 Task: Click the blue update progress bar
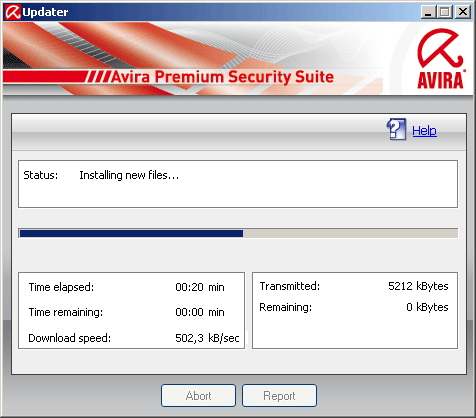pos(131,233)
